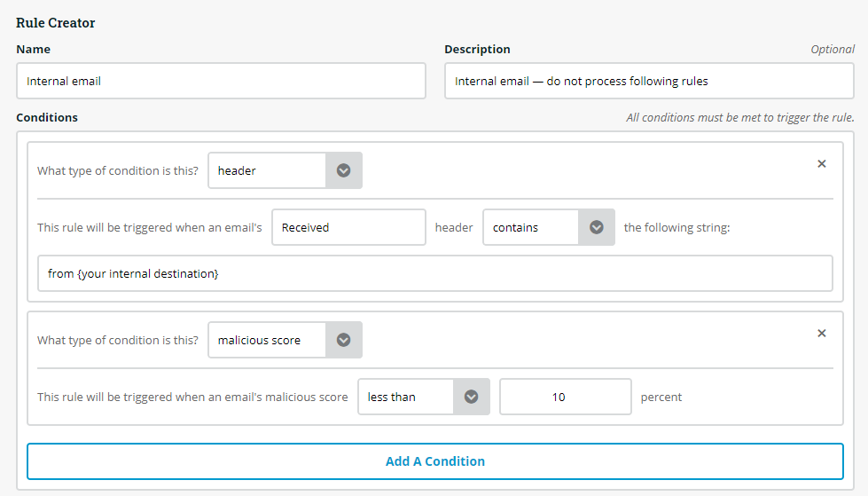This screenshot has height=496, width=868.
Task: Click the malicious score percent field showing 10
Action: [565, 398]
